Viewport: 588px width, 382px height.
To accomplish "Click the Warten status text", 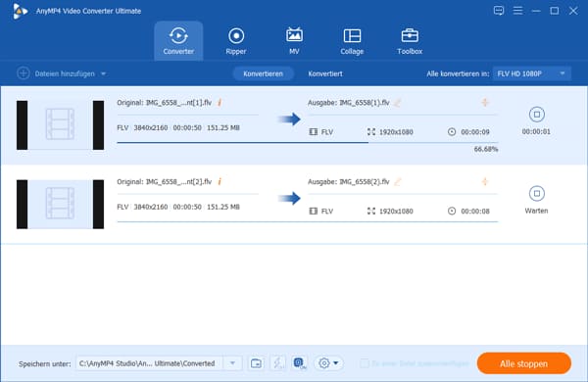I will point(536,211).
